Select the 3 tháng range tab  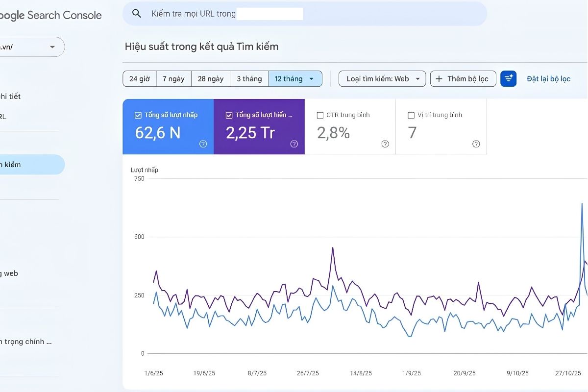pyautogui.click(x=249, y=78)
